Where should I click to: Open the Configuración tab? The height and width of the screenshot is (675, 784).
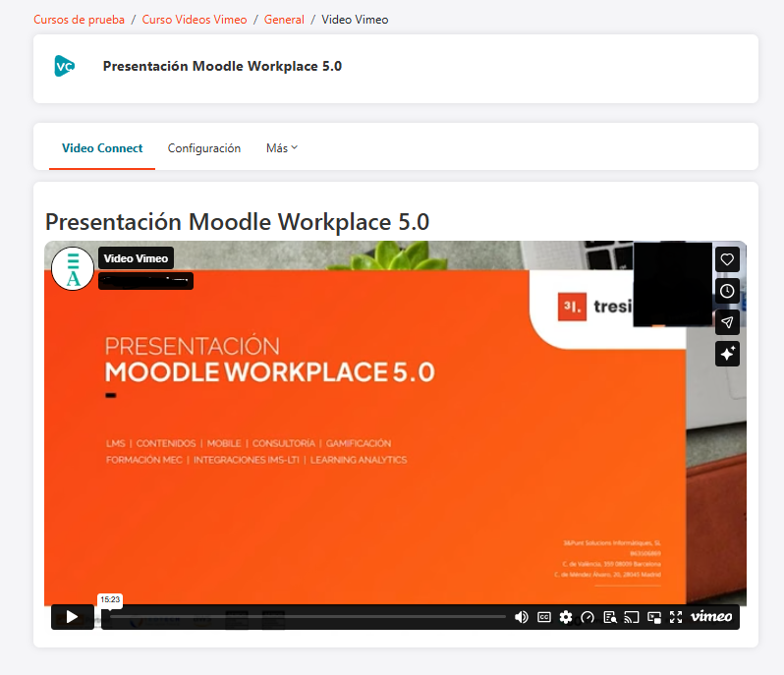(204, 148)
